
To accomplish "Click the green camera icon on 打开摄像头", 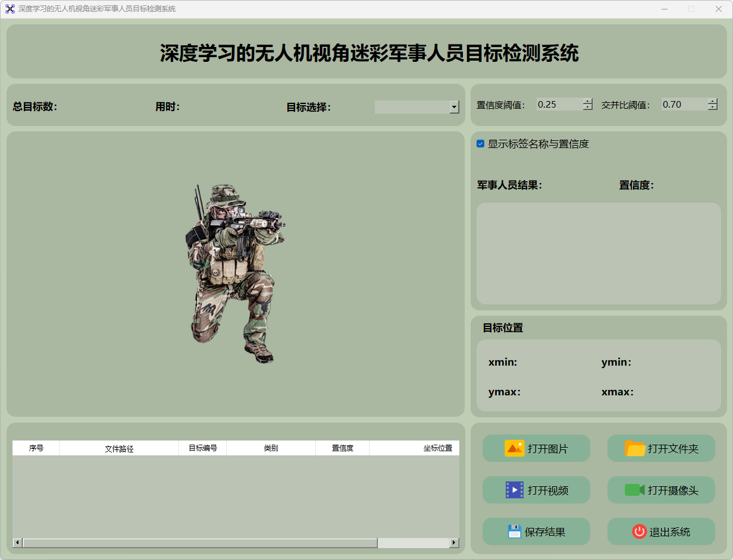I will point(635,490).
